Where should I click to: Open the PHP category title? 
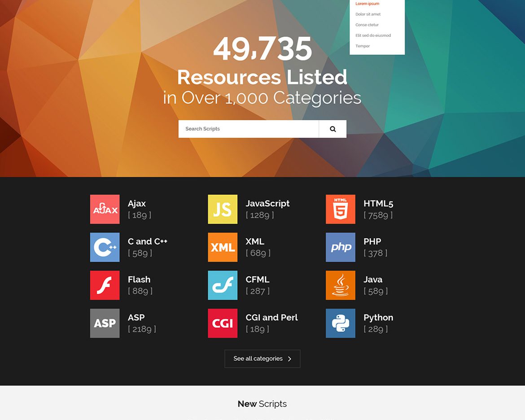pos(372,241)
